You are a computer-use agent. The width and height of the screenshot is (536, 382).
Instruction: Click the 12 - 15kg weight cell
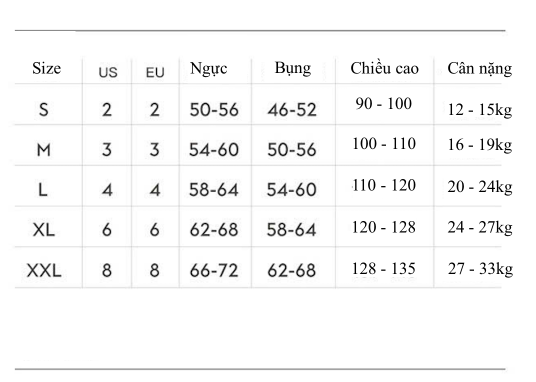coord(480,110)
